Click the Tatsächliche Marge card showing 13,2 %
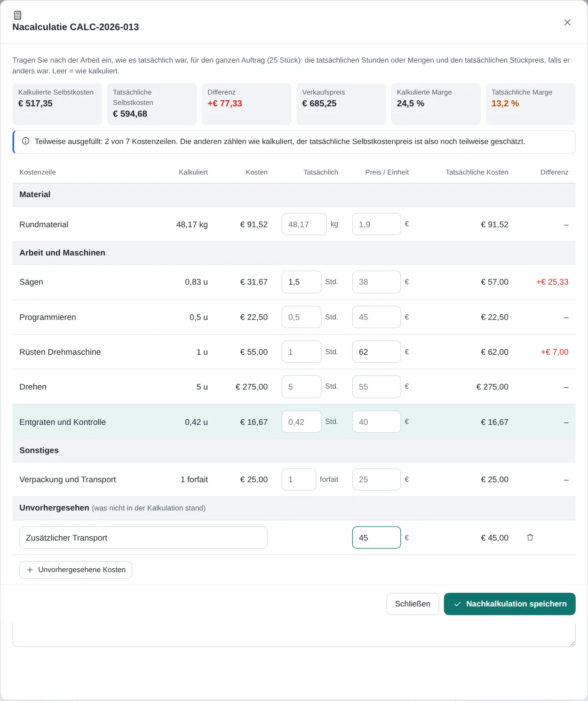 (531, 104)
